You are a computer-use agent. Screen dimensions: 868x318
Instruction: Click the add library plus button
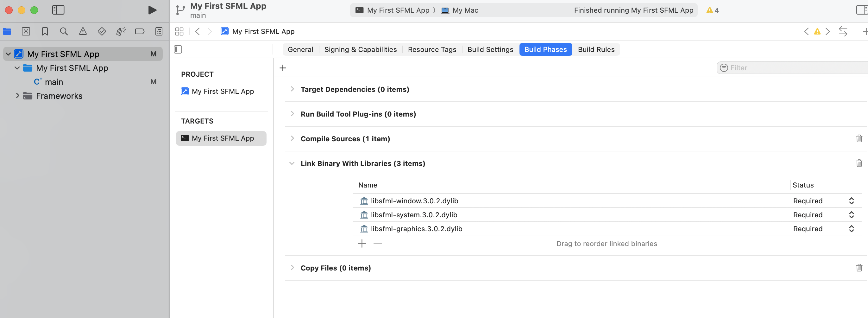click(361, 243)
